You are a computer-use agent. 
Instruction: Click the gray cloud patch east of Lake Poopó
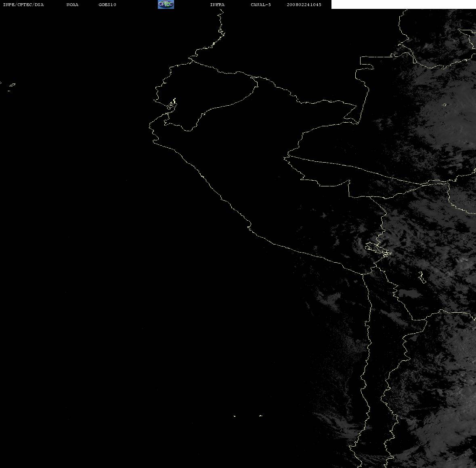click(x=410, y=293)
